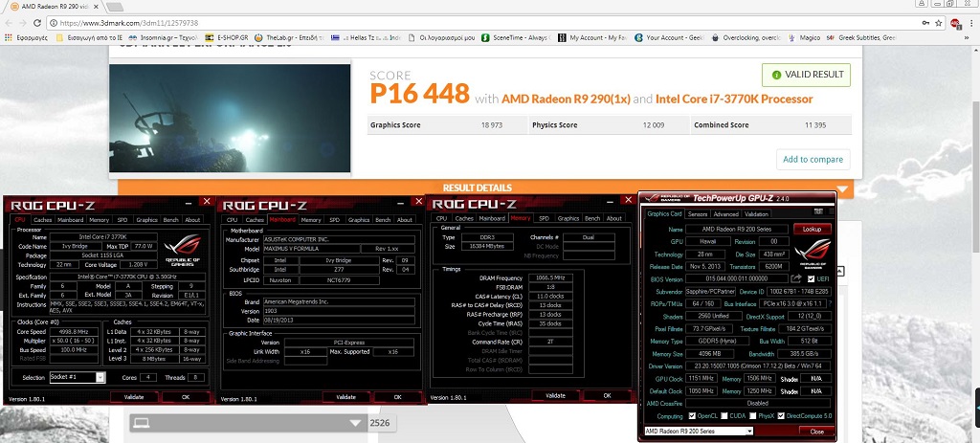Open About tab in the Memory CPU-Z window

point(614,219)
